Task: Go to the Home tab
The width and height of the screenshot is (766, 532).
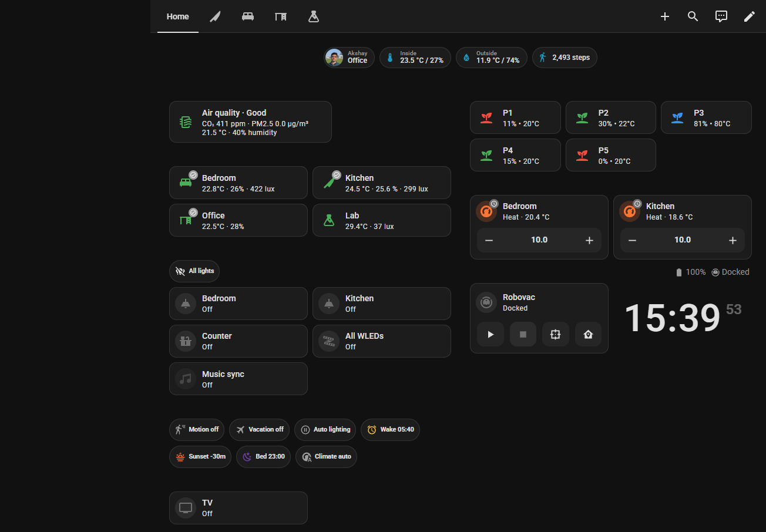Action: (x=178, y=16)
